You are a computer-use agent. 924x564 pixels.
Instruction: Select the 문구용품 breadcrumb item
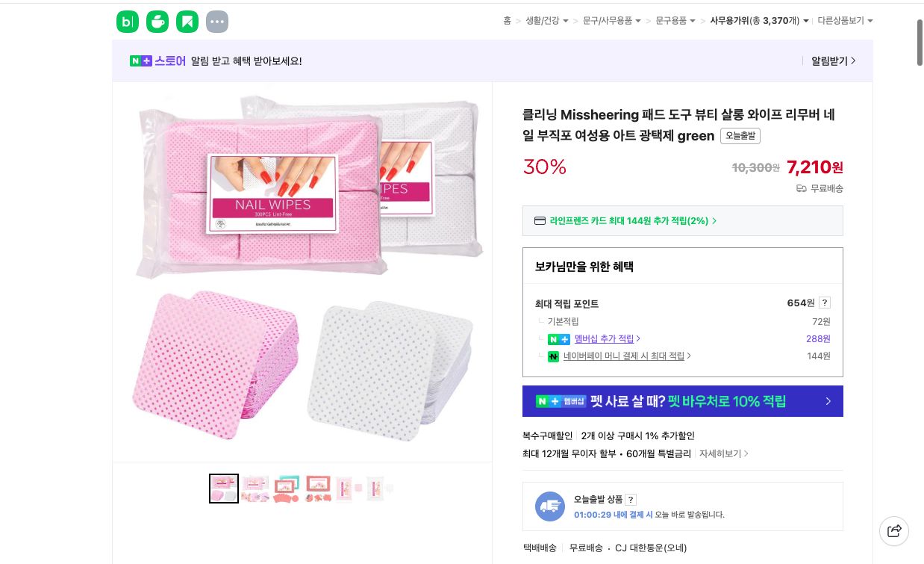pyautogui.click(x=671, y=21)
